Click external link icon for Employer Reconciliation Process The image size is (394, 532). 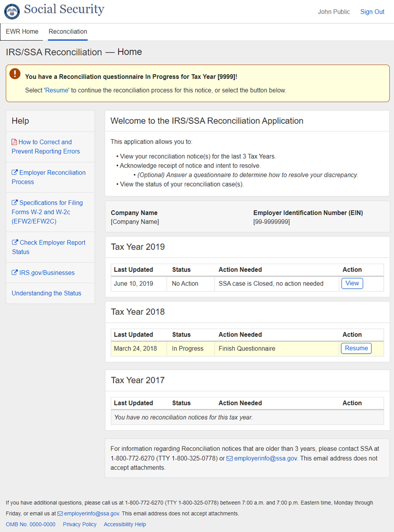(x=15, y=173)
